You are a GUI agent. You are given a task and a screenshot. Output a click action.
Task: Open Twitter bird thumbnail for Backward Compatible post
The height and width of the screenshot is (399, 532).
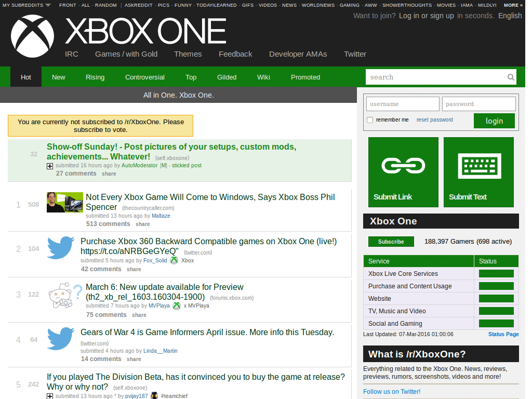click(x=61, y=248)
